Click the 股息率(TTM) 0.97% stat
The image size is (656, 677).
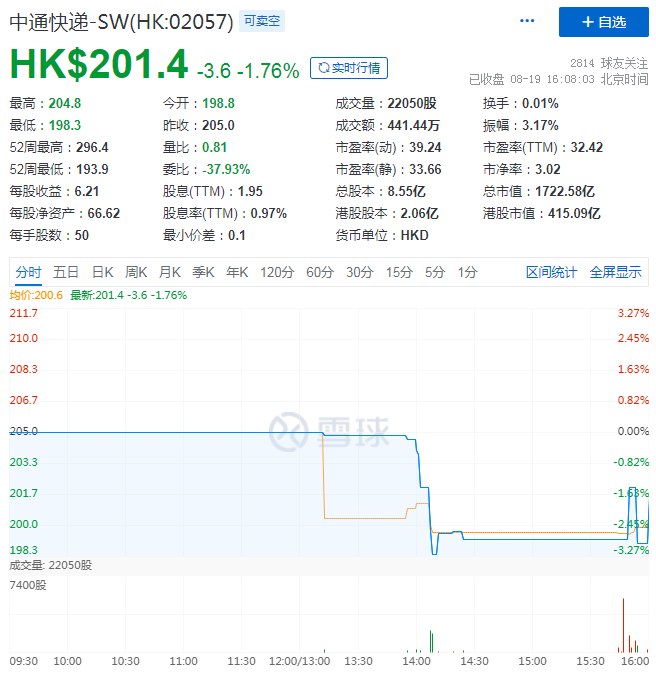(225, 214)
